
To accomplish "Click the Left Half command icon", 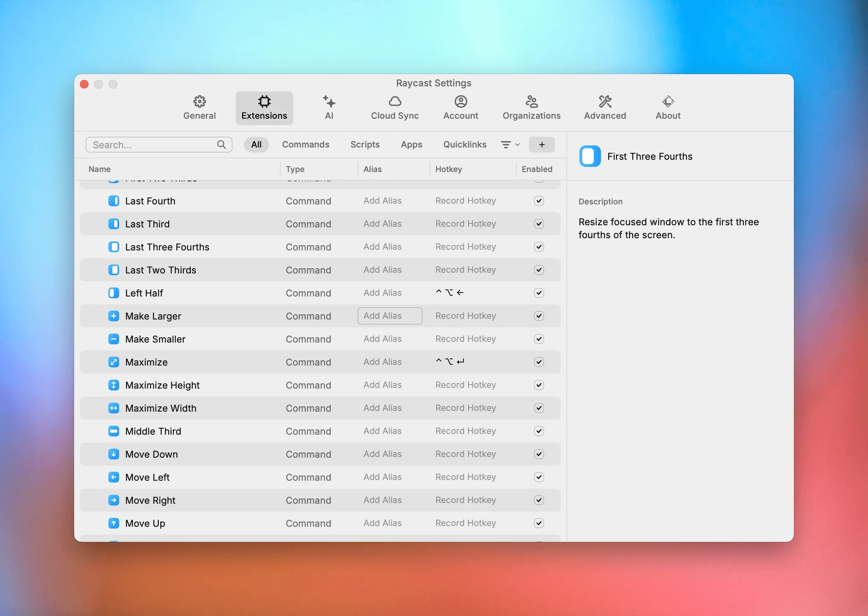I will (x=113, y=293).
